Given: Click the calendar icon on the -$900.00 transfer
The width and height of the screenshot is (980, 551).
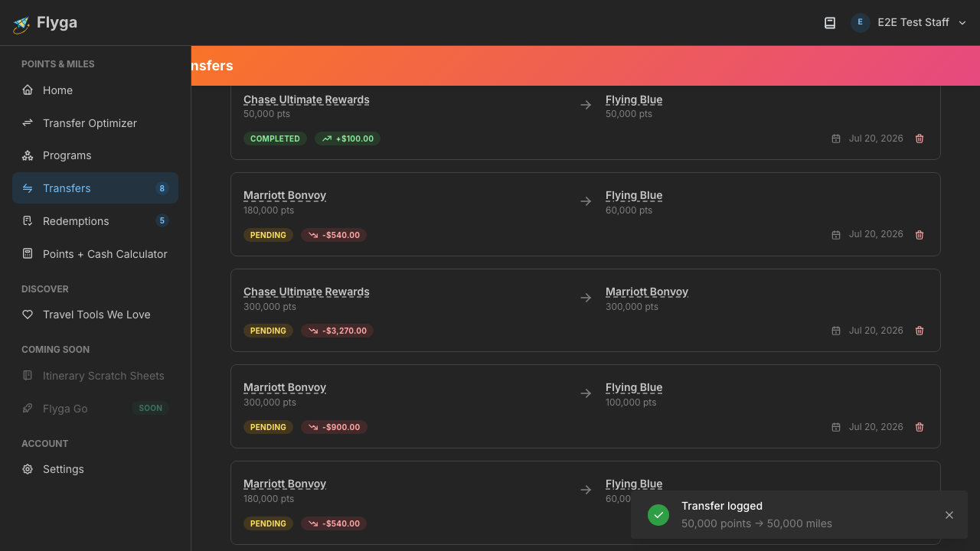Looking at the screenshot, I should tap(836, 427).
